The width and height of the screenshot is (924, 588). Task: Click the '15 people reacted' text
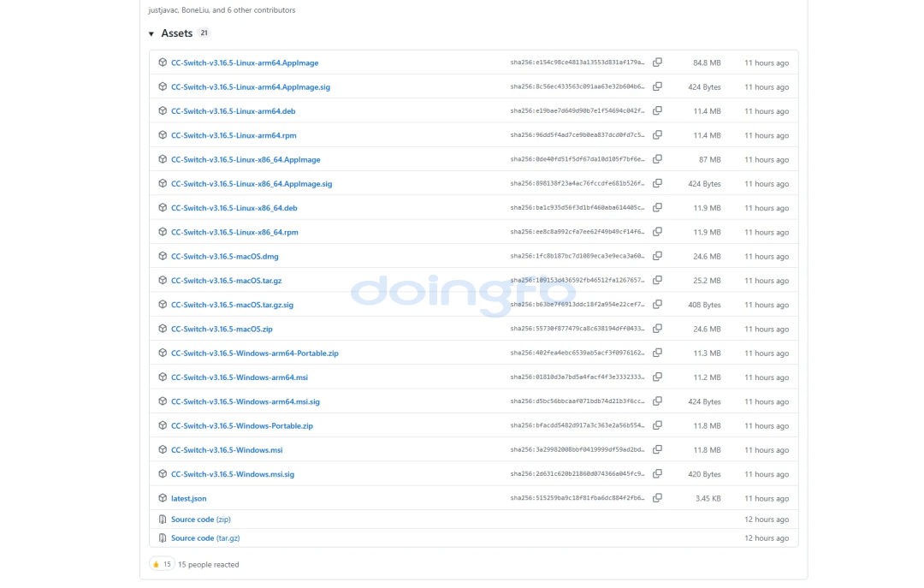pos(209,564)
